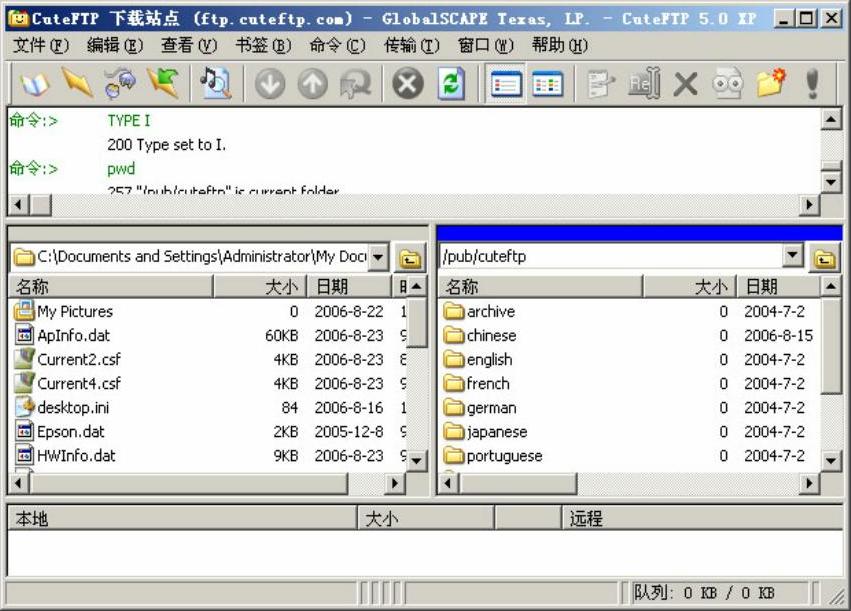The image size is (851, 611).
Task: Open the 书签(B) menu
Action: [x=263, y=46]
